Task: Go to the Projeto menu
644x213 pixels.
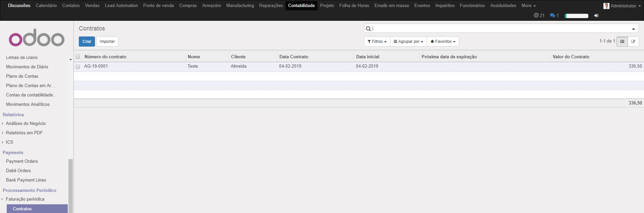Action: pos(327,6)
